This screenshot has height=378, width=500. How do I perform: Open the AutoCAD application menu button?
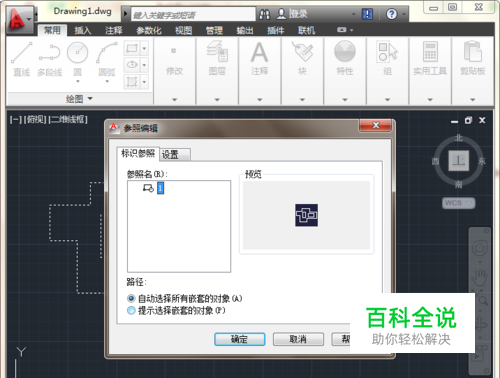point(19,19)
